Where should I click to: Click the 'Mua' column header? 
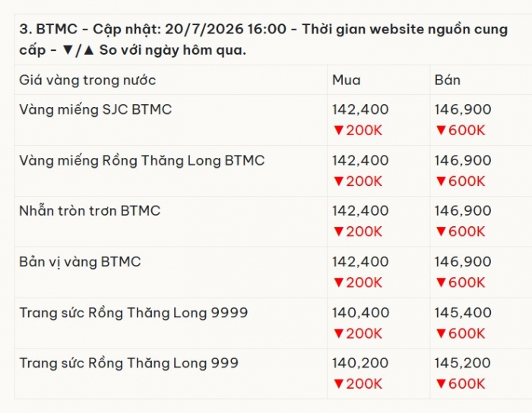point(346,80)
